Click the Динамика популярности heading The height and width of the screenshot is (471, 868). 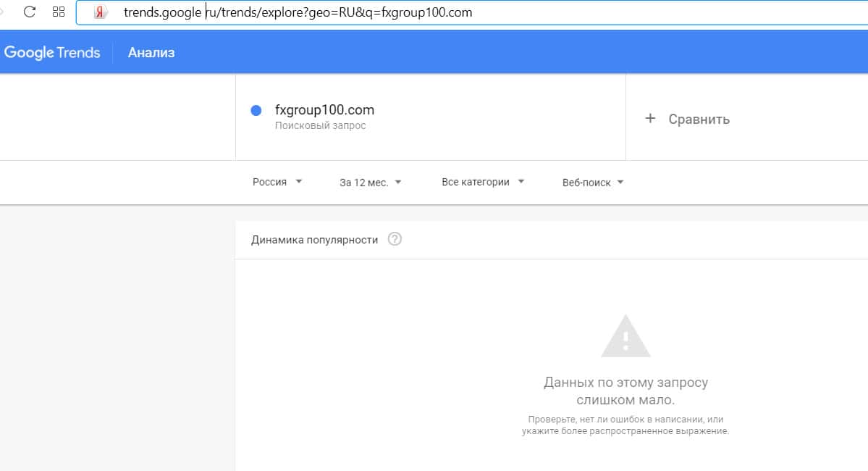coord(314,240)
